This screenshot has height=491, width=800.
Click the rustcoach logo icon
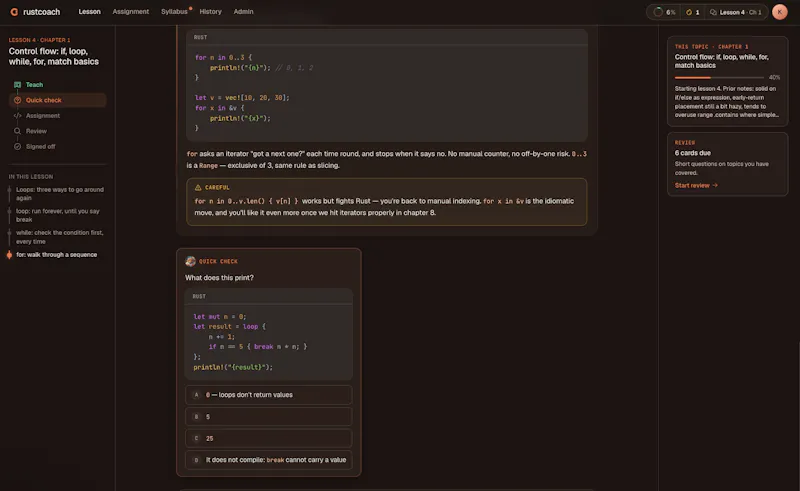[14, 12]
